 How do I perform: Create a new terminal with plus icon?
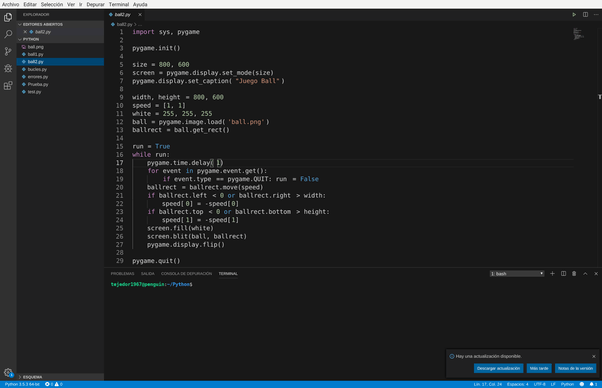point(552,274)
